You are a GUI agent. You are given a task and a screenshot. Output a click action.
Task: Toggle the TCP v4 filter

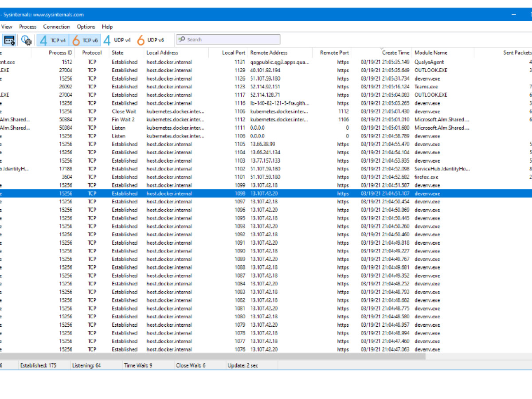click(53, 40)
